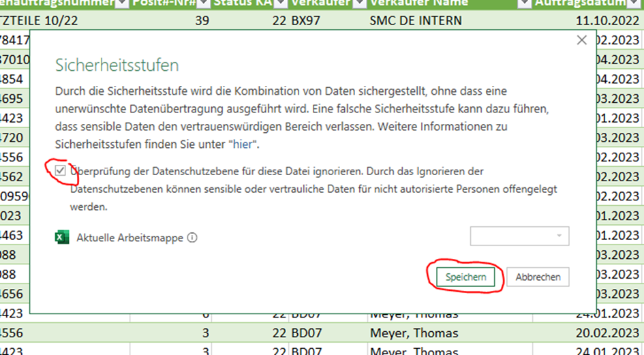Toggle the Datenschutzebene ignorieren checkbox
Image resolution: width=644 pixels, height=355 pixels.
(61, 171)
